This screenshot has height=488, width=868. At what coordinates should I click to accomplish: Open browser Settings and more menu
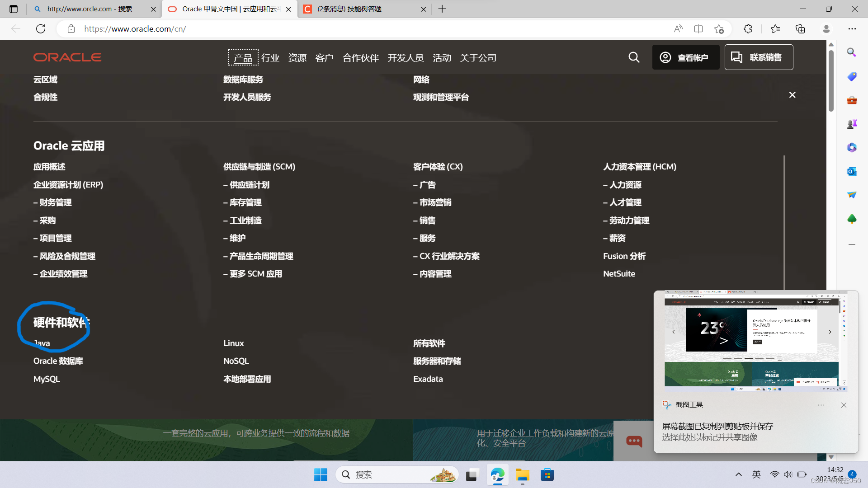[852, 29]
